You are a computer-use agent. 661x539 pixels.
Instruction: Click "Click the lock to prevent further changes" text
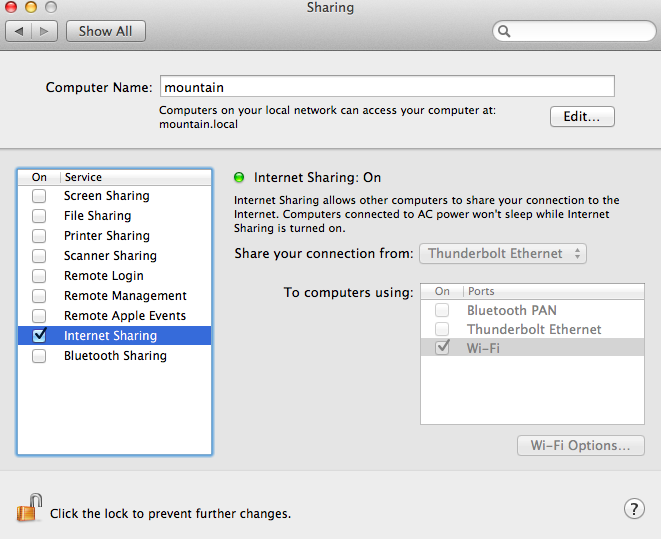(x=170, y=514)
